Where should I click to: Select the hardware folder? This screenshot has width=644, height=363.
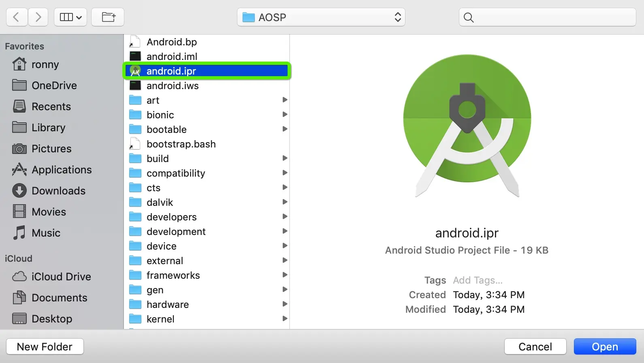coord(207,304)
